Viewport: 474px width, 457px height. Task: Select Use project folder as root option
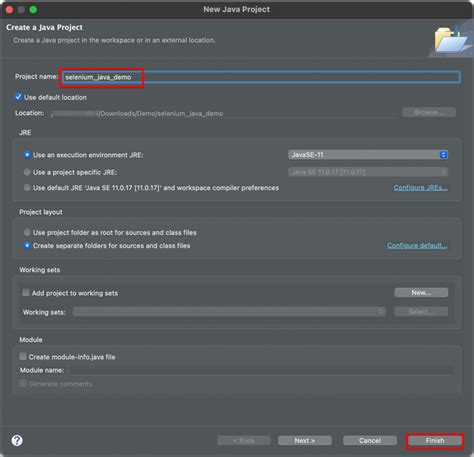tap(27, 232)
